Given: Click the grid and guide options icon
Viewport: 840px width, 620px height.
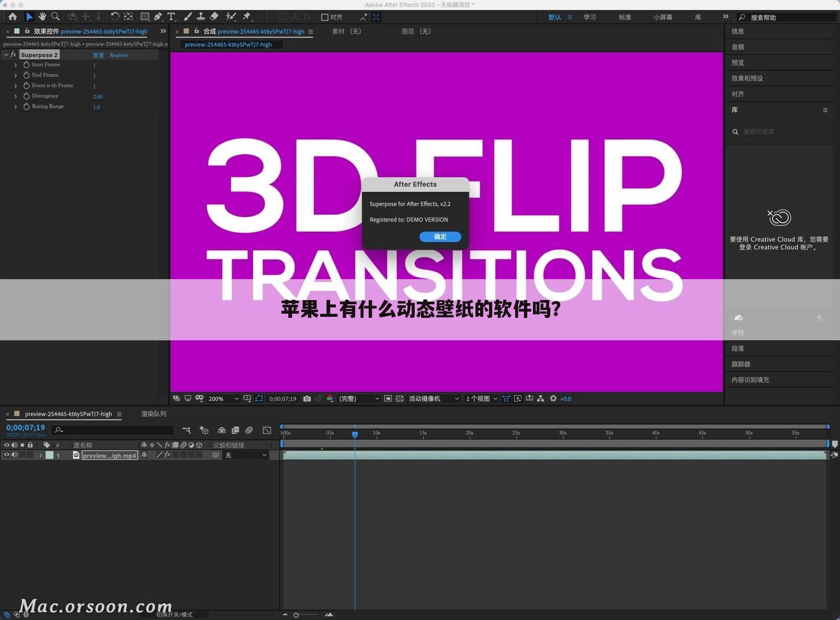Looking at the screenshot, I should (247, 398).
